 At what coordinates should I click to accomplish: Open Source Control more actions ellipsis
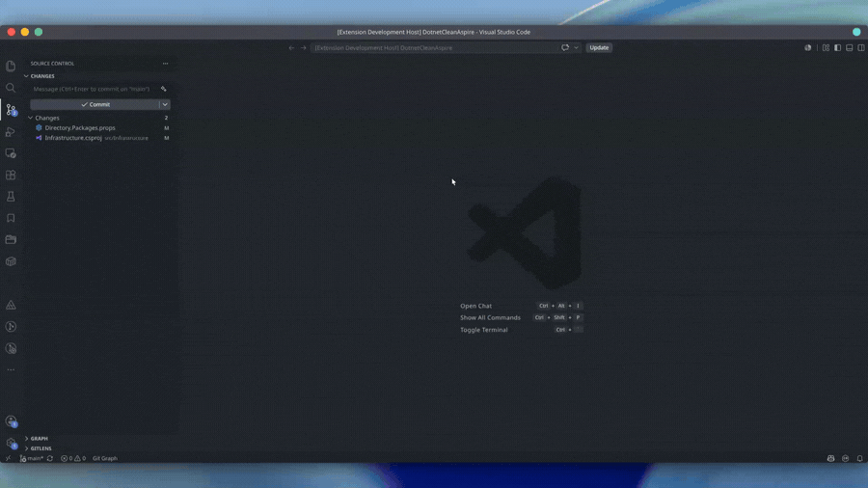tap(165, 64)
